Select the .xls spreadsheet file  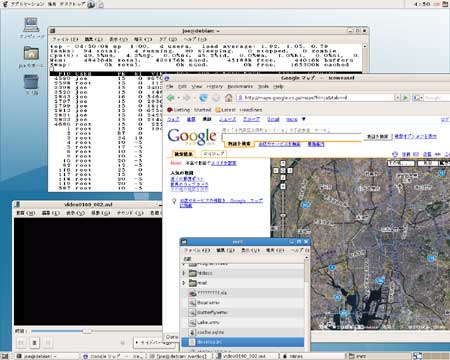[242, 293]
